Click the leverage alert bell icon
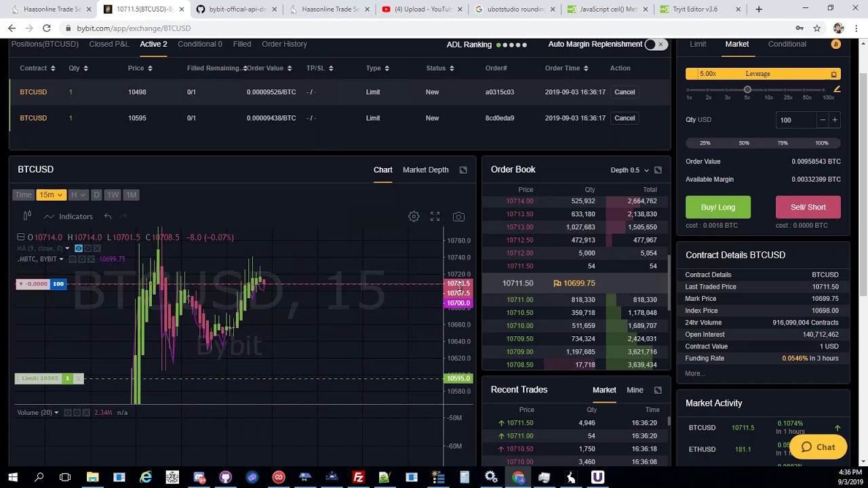 pos(833,74)
